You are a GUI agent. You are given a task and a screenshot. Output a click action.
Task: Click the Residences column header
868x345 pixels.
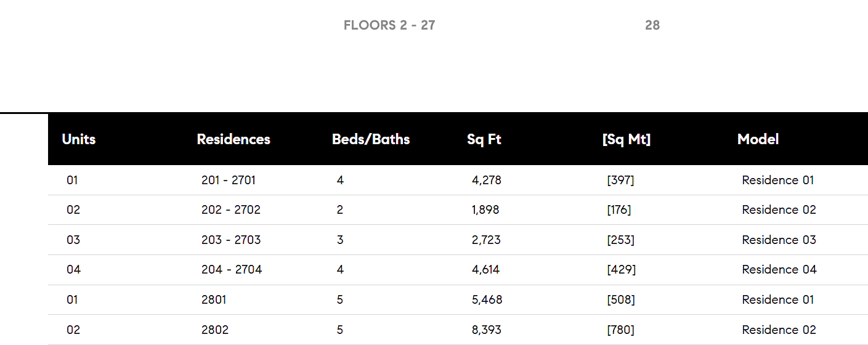pos(233,139)
